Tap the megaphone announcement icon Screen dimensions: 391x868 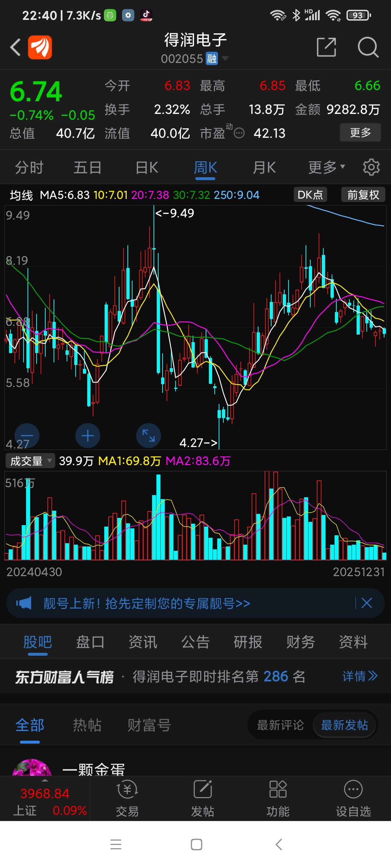pyautogui.click(x=24, y=603)
